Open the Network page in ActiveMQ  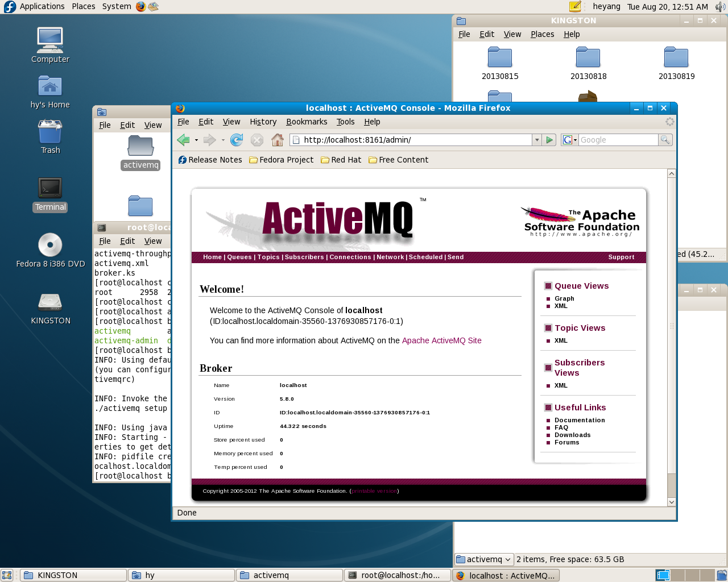coord(390,257)
